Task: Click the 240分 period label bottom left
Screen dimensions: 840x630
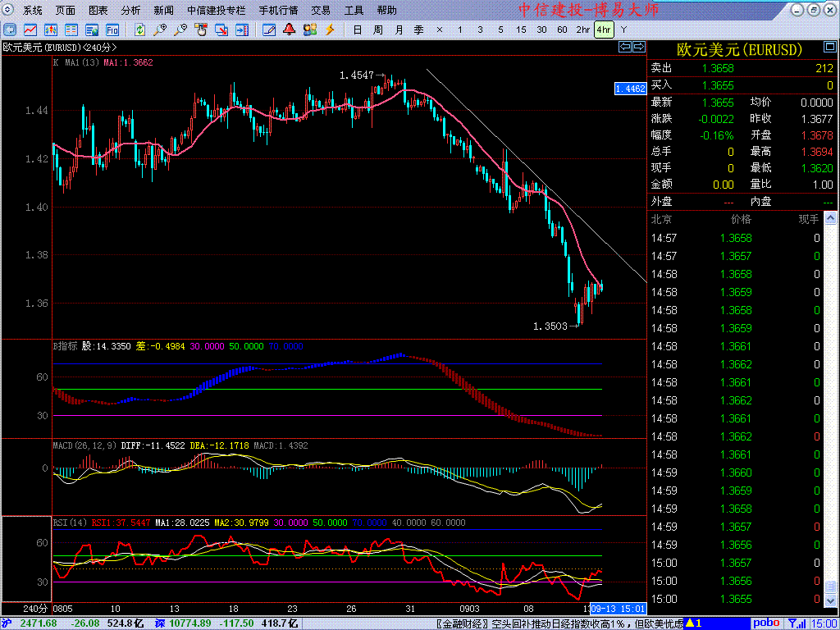Action: pyautogui.click(x=34, y=609)
